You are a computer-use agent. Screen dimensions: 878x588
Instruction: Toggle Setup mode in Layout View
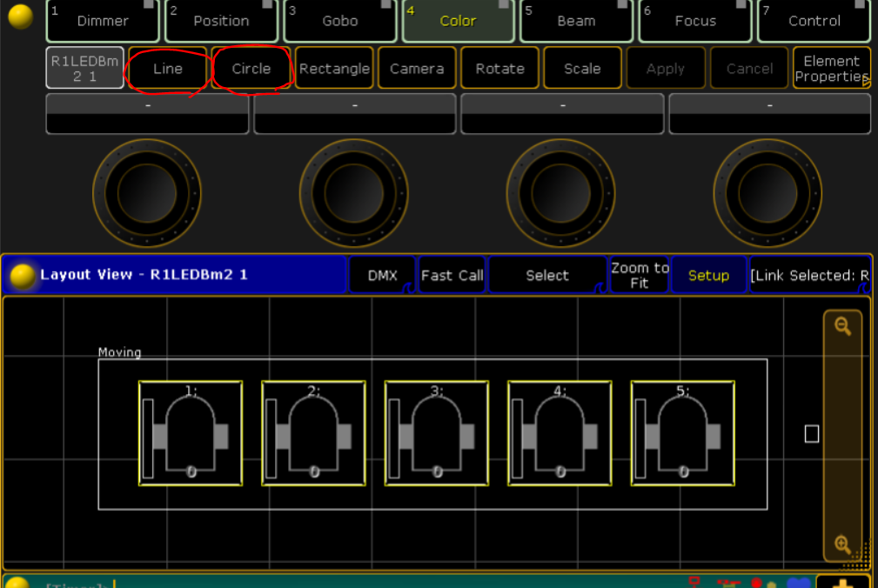pos(708,275)
